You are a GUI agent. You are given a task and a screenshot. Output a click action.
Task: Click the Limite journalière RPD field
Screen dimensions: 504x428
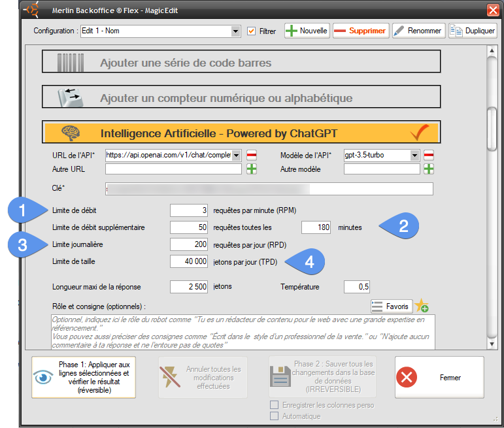pyautogui.click(x=189, y=244)
